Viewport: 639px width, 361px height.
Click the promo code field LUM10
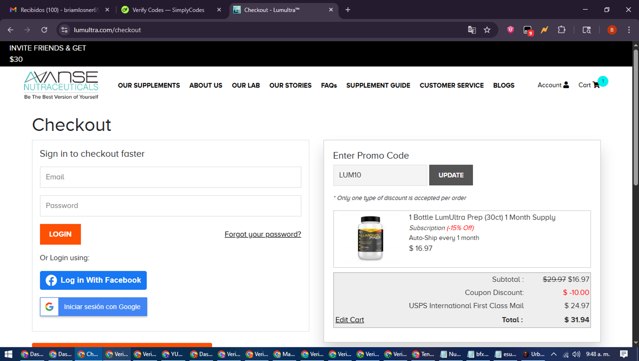pos(380,175)
